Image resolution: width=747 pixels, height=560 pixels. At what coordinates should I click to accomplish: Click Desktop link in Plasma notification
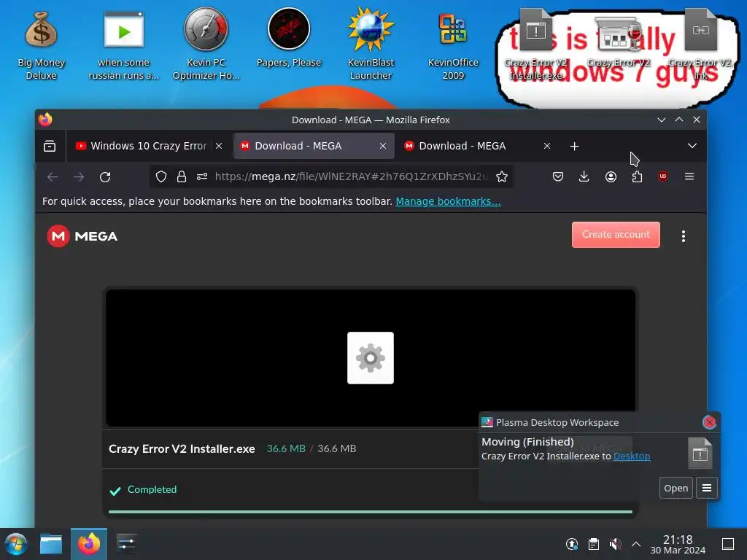pyautogui.click(x=632, y=456)
